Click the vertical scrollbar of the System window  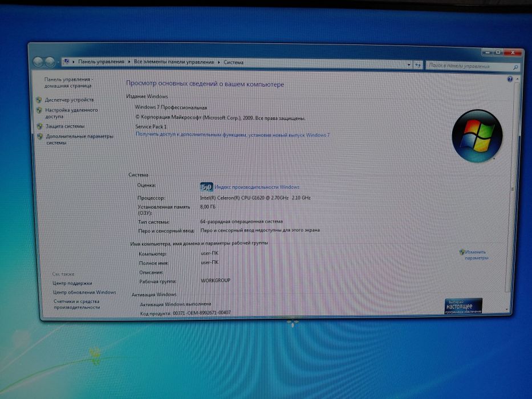coord(513,189)
